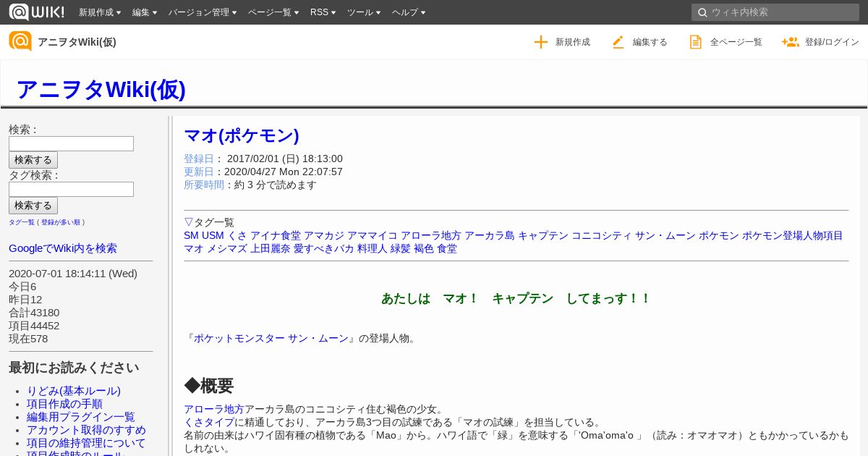Click the 検索 text input in sidebar
Image resolution: width=868 pixels, height=456 pixels.
pyautogui.click(x=71, y=143)
